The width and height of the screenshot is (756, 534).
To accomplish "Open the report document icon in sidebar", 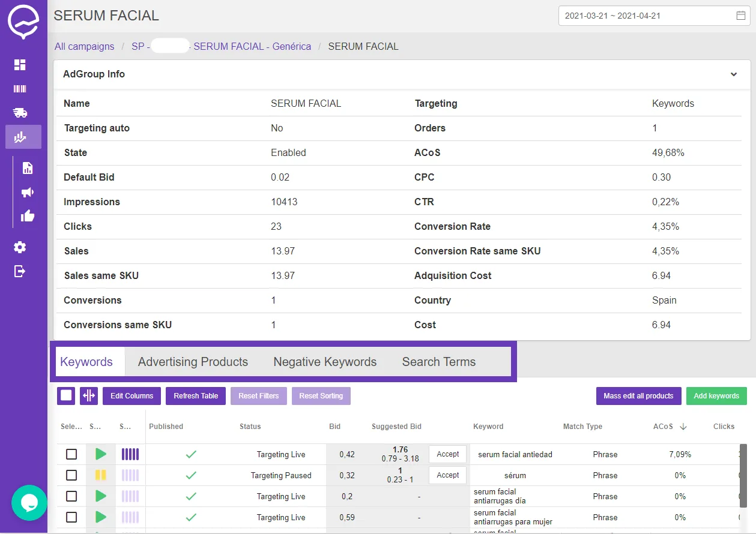I will [28, 168].
